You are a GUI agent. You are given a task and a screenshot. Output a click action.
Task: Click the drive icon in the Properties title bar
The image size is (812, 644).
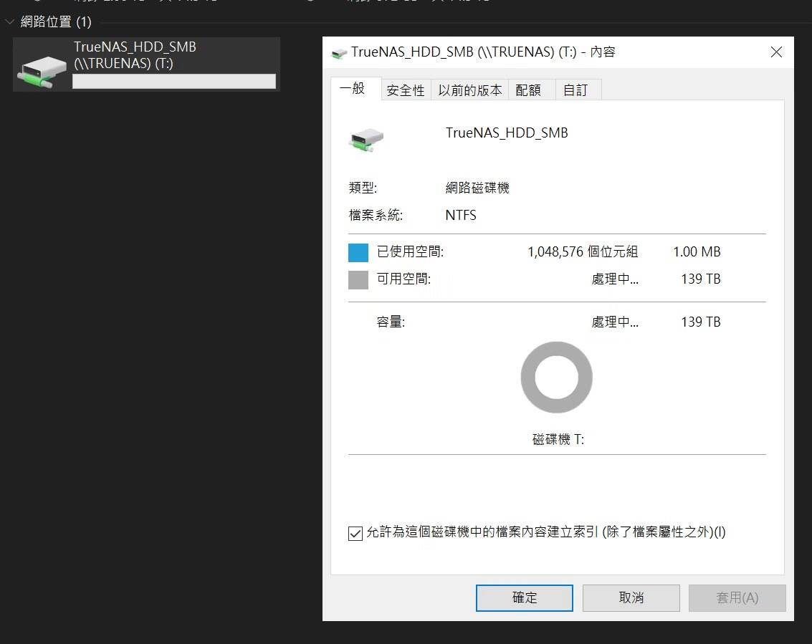pyautogui.click(x=339, y=53)
